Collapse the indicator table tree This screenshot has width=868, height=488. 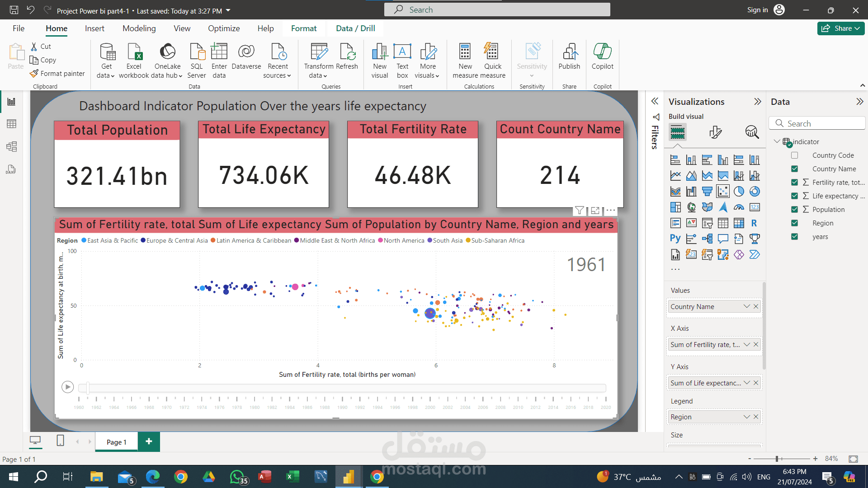pyautogui.click(x=777, y=141)
